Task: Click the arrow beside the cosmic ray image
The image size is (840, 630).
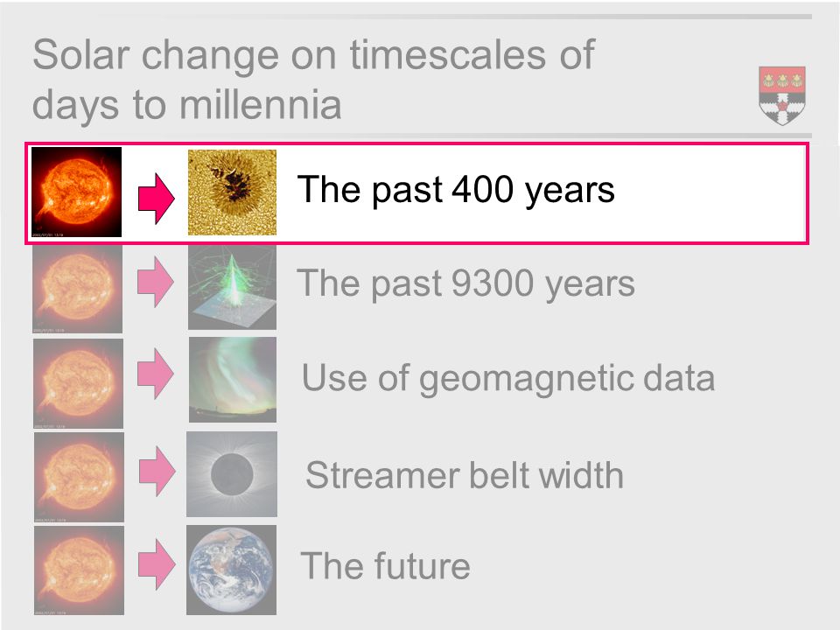Action: click(156, 282)
